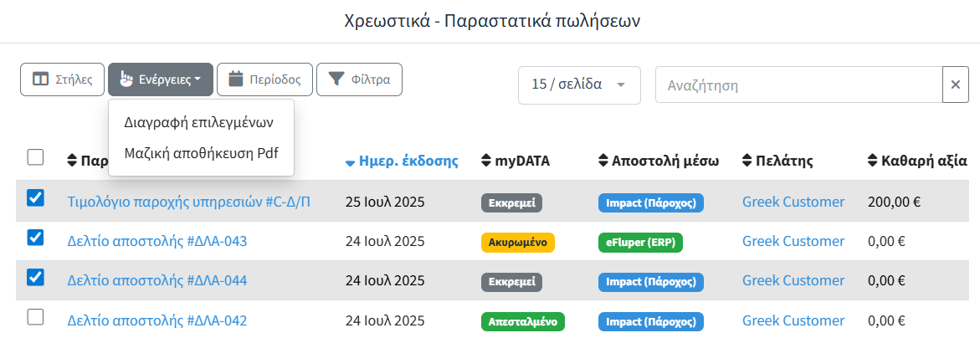Image resolution: width=980 pixels, height=338 pixels.
Task: Click the Στήλες columns icon
Action: (40, 79)
